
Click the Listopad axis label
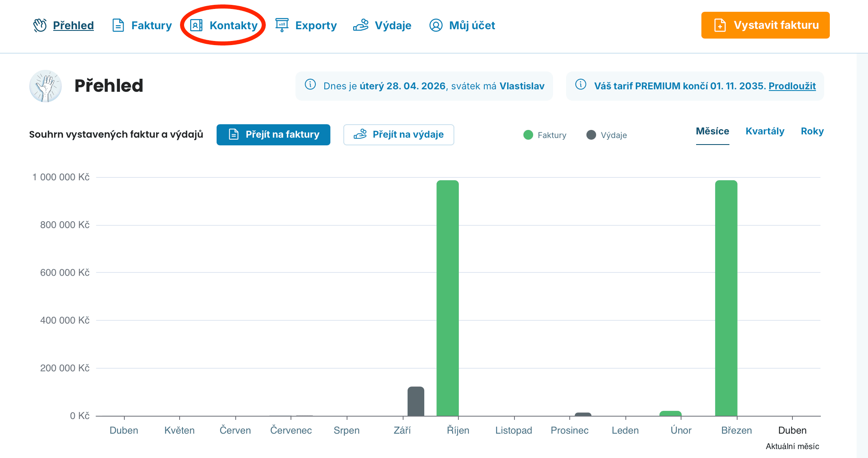[x=514, y=430]
